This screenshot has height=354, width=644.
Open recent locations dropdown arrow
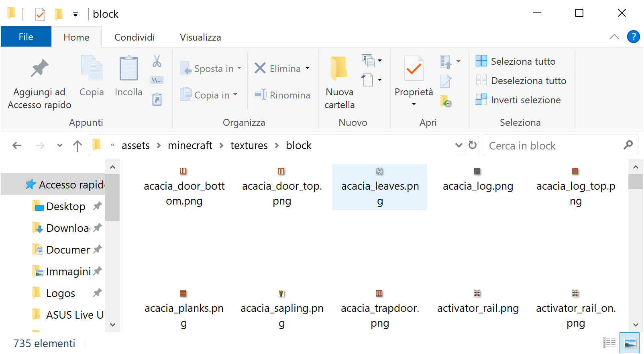tap(60, 145)
